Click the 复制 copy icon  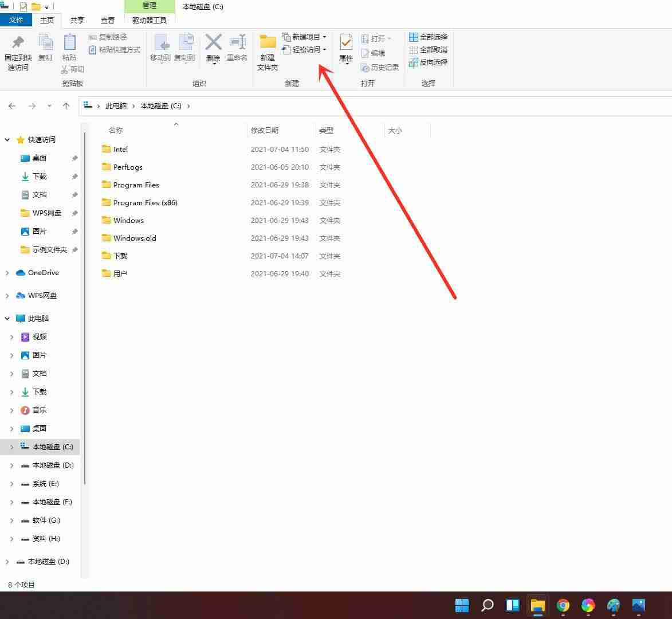(45, 49)
